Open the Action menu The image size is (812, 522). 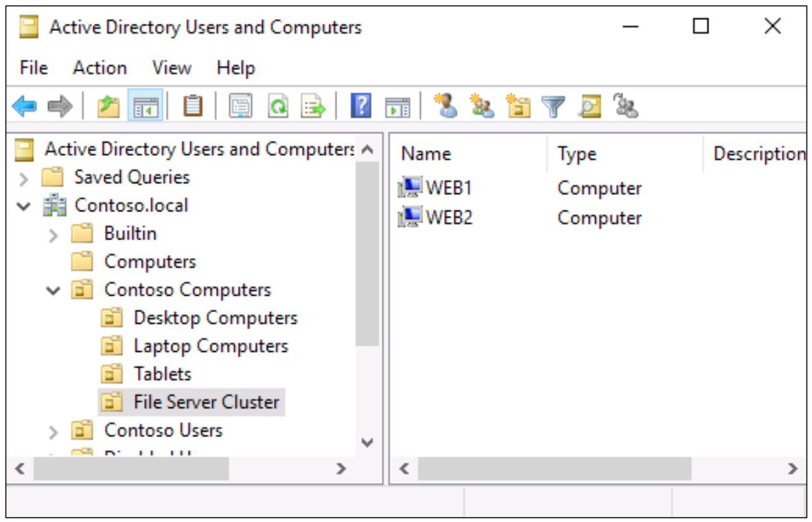point(100,68)
